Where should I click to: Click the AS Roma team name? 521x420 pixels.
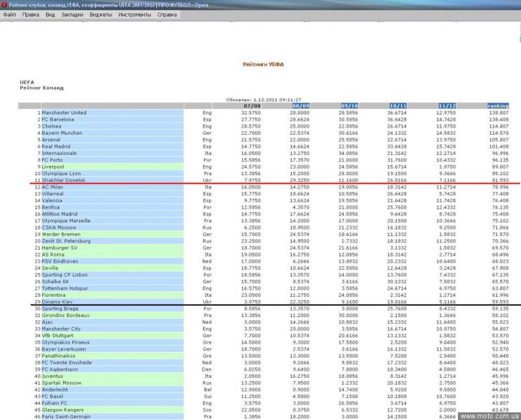coord(53,255)
